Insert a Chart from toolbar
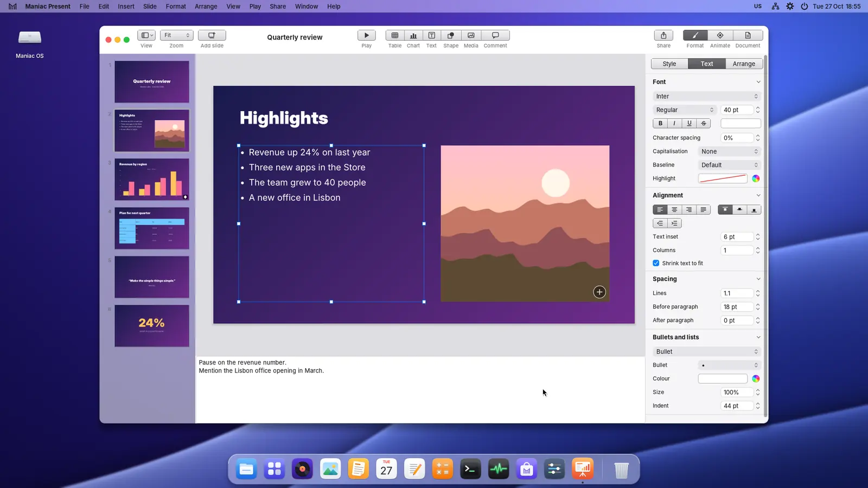The height and width of the screenshot is (488, 868). pyautogui.click(x=413, y=35)
